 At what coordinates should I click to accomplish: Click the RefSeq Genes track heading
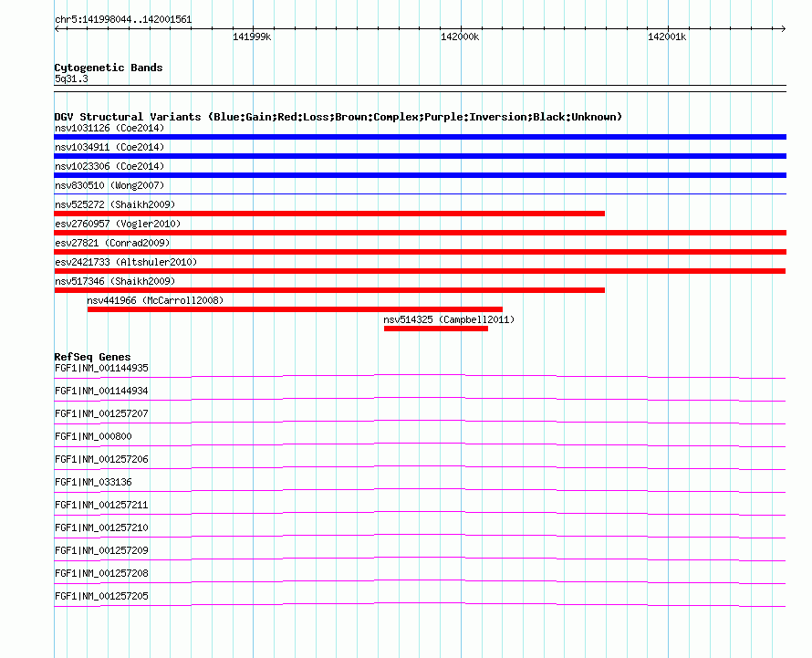point(92,357)
